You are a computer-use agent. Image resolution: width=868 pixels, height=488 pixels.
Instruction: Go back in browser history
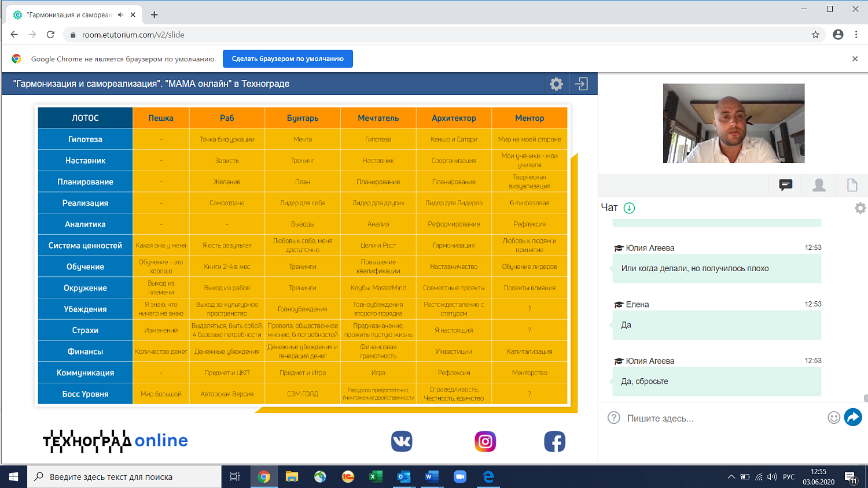(14, 35)
